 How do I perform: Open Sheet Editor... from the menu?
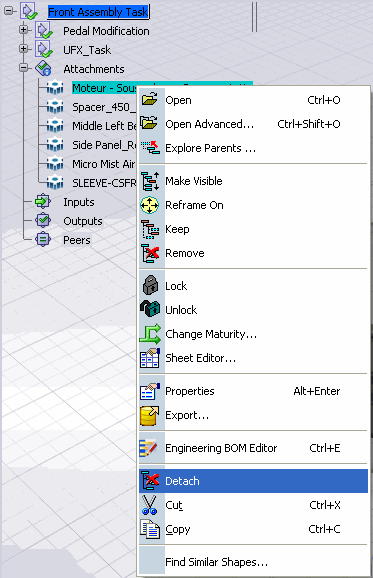pos(254,358)
